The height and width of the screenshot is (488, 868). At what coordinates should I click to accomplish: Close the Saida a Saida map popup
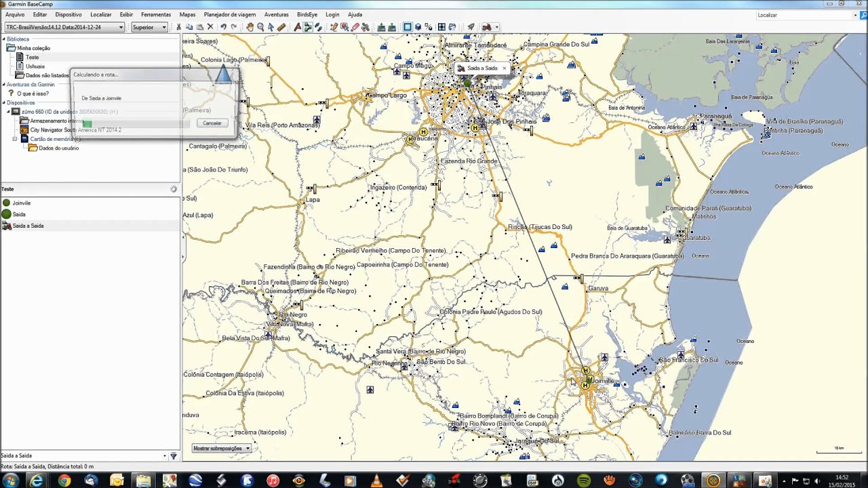tap(504, 68)
